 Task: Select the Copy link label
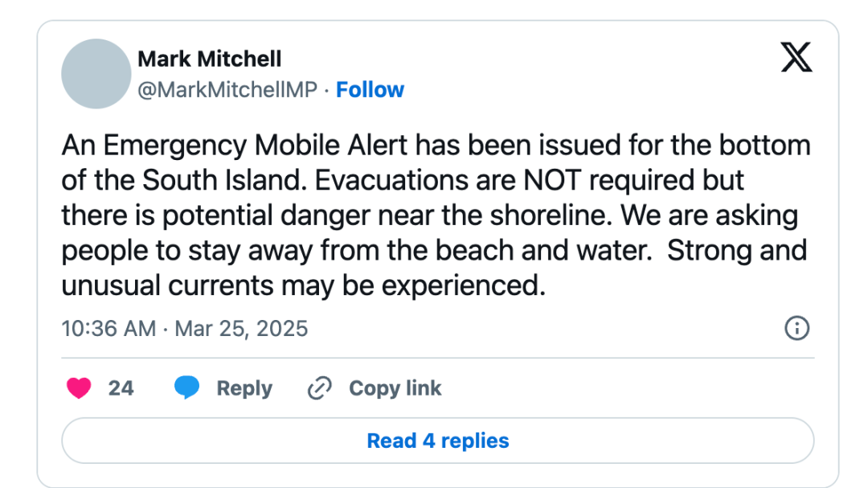[395, 388]
